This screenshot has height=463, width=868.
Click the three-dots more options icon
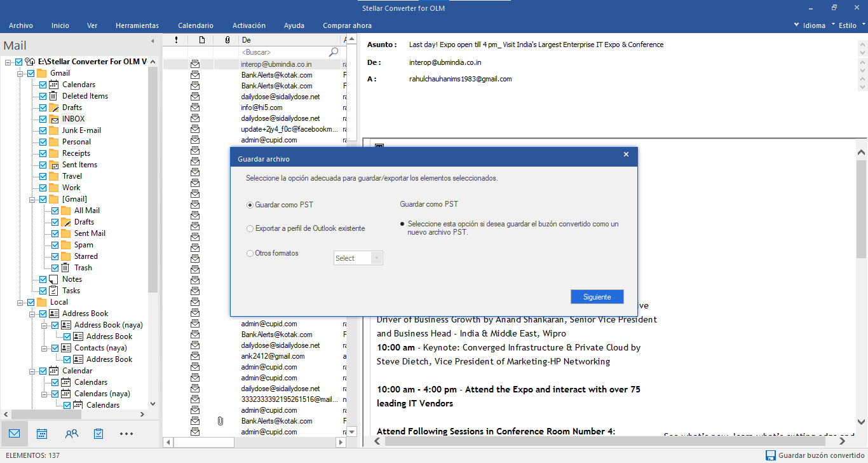point(126,434)
